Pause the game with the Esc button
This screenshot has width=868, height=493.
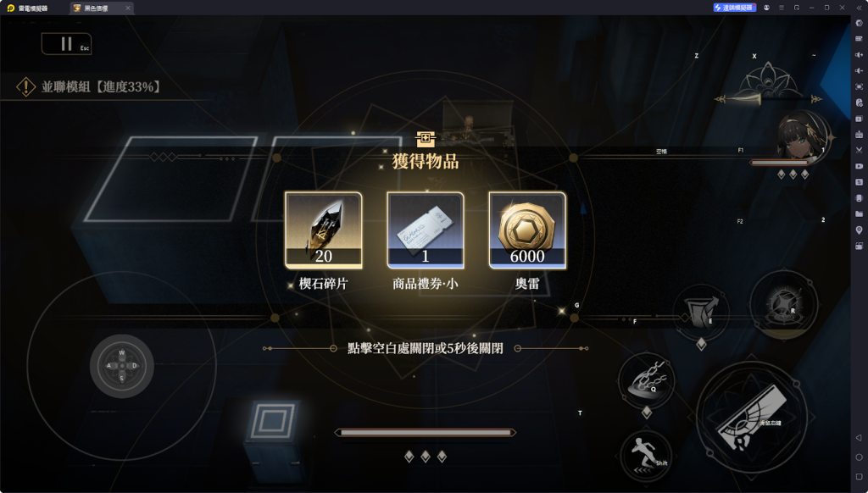click(66, 44)
